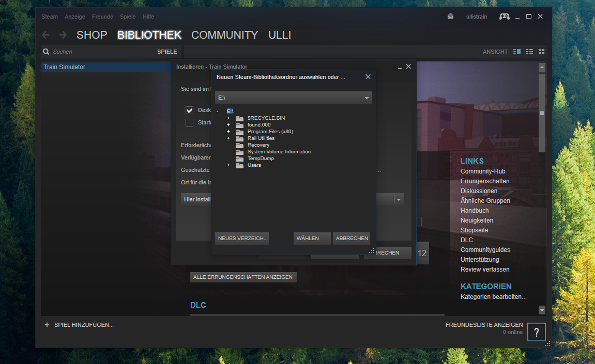This screenshot has height=364, width=595.
Task: Click Kategorien bearbeiten... link
Action: coord(494,297)
